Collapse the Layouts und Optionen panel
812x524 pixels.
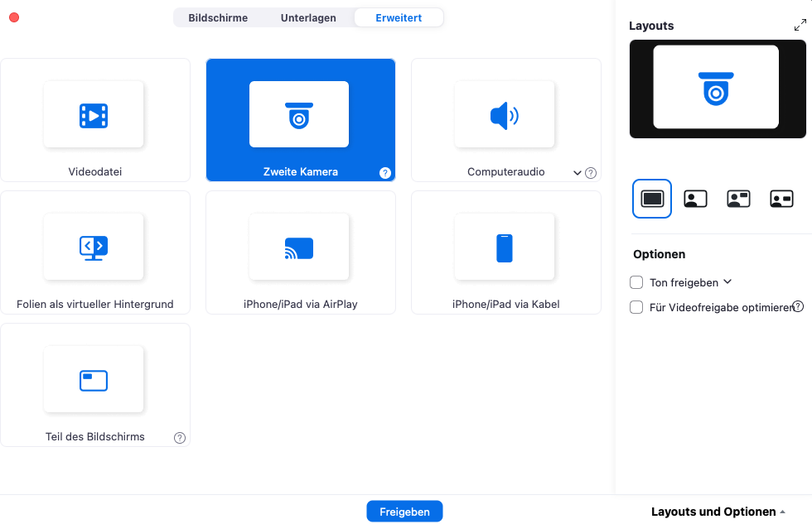click(718, 512)
